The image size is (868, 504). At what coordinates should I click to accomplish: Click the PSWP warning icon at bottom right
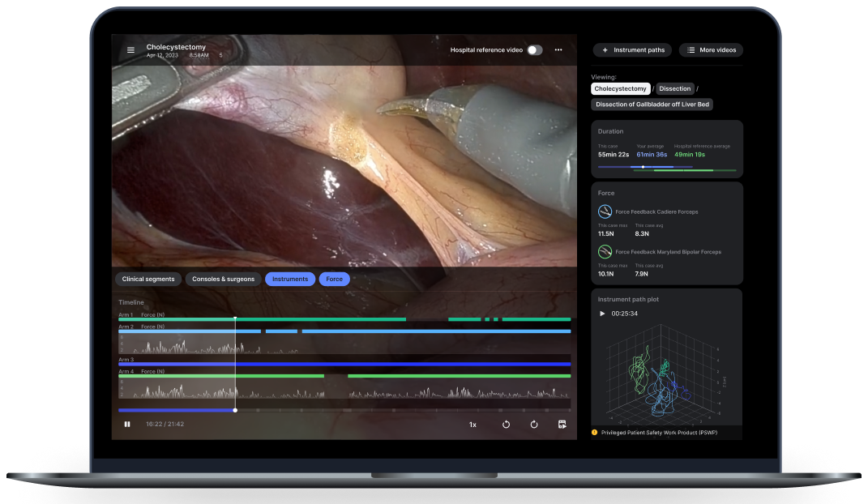592,434
